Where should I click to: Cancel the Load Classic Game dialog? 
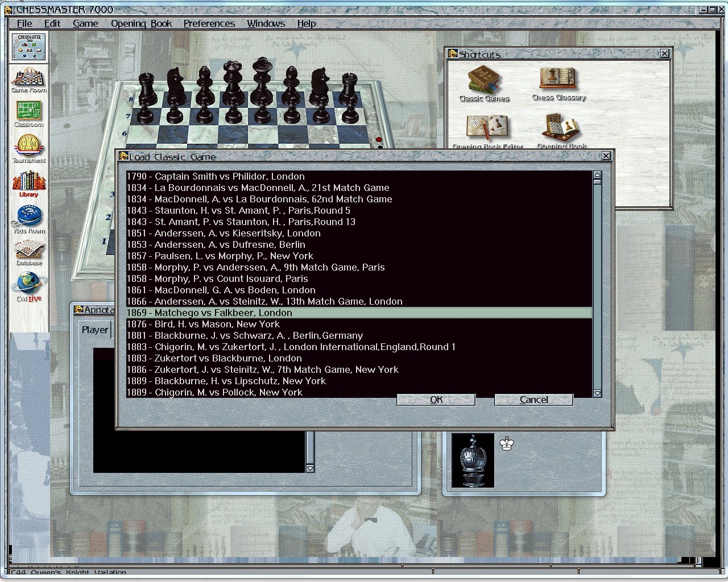tap(534, 400)
